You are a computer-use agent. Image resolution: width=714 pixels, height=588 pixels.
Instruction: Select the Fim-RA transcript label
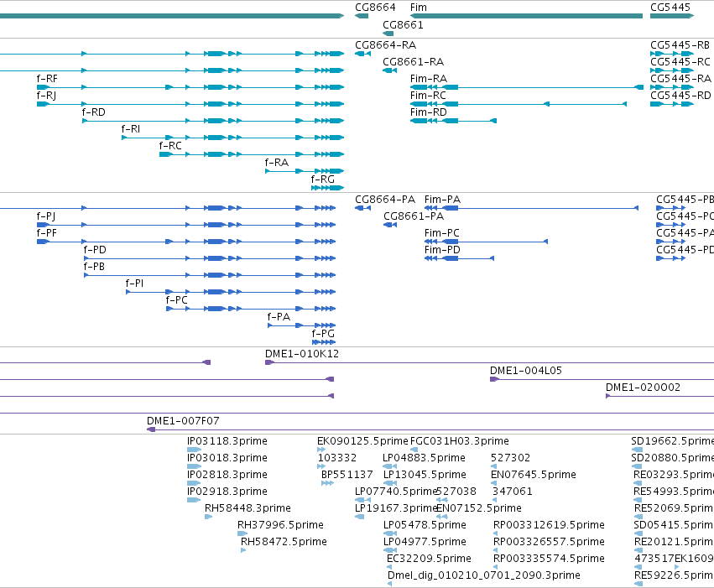click(429, 79)
